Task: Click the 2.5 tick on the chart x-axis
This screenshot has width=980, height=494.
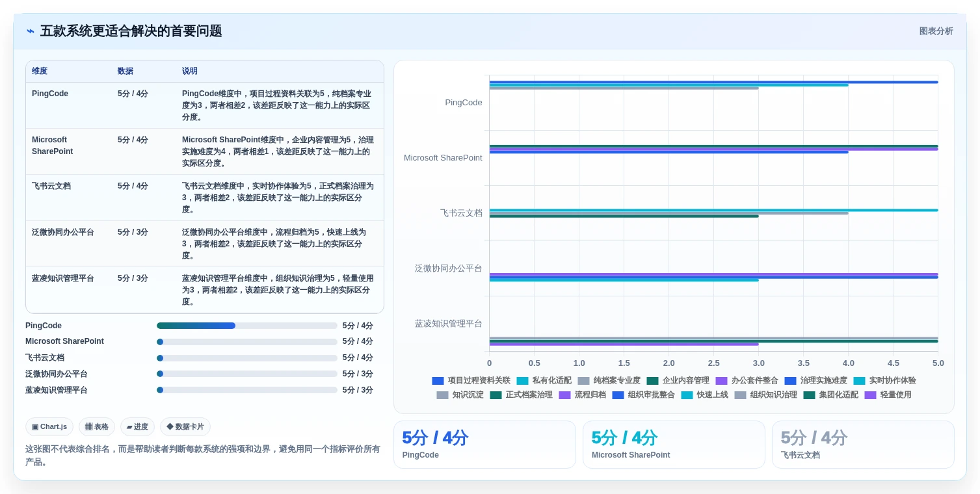Action: point(713,363)
